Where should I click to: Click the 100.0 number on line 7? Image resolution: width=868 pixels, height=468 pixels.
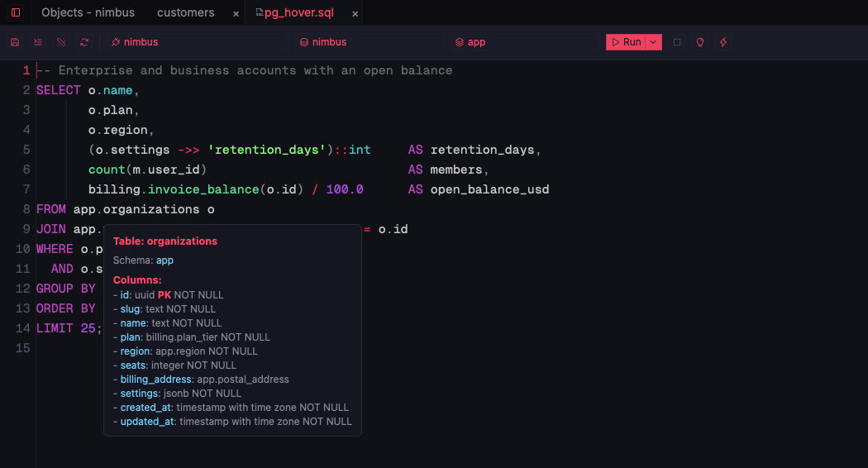(345, 189)
